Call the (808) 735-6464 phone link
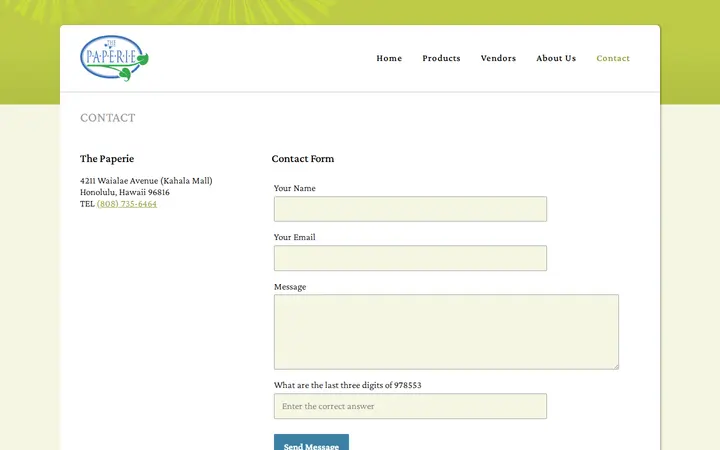Image resolution: width=720 pixels, height=450 pixels. (127, 204)
